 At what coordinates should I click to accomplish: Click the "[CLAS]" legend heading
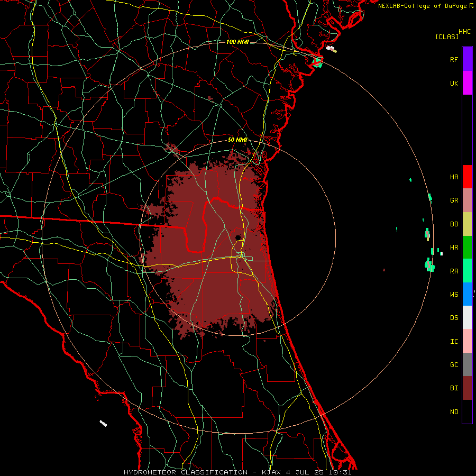(447, 36)
